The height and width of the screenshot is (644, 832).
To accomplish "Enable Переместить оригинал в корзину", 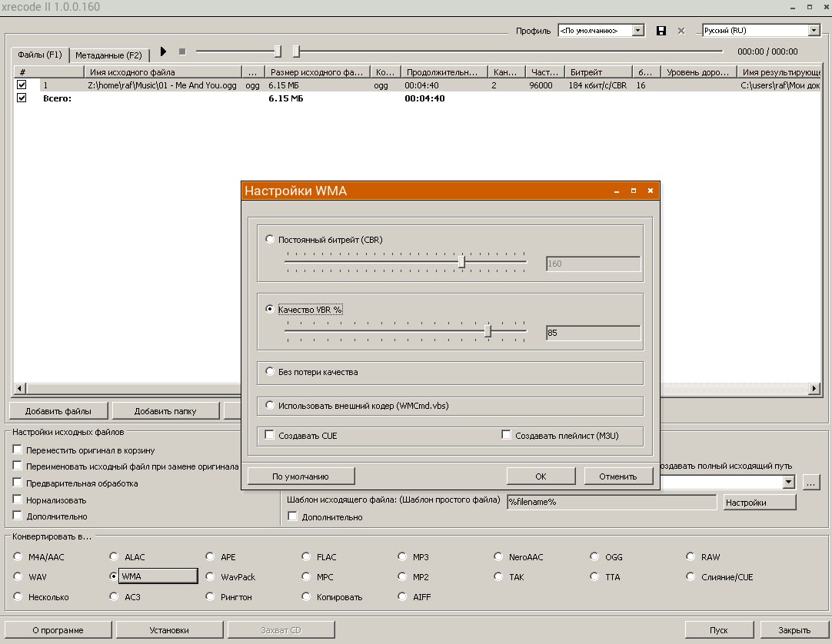I will pyautogui.click(x=18, y=450).
